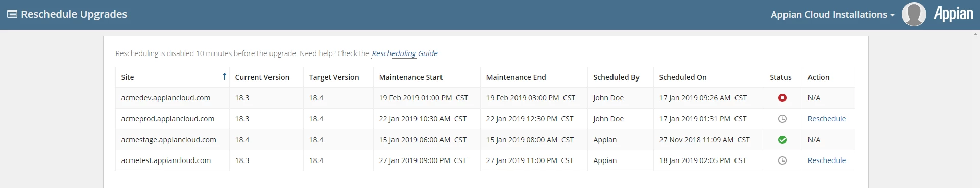Click the Status column header

780,77
